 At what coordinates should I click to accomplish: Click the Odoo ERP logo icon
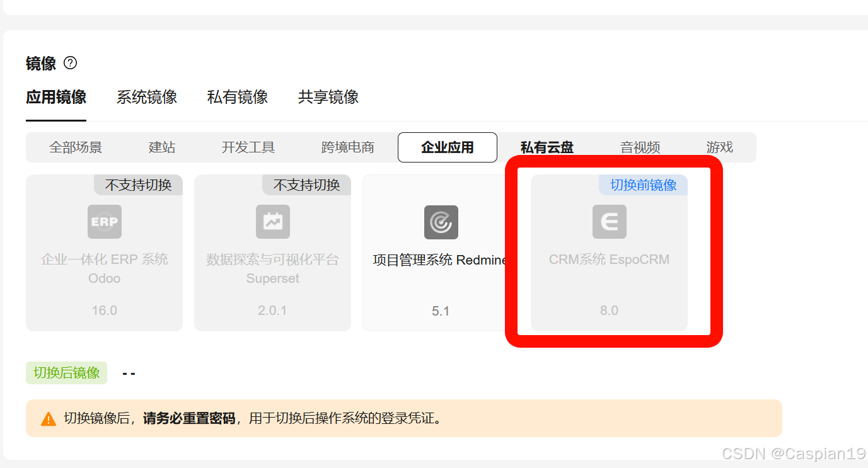click(x=105, y=222)
